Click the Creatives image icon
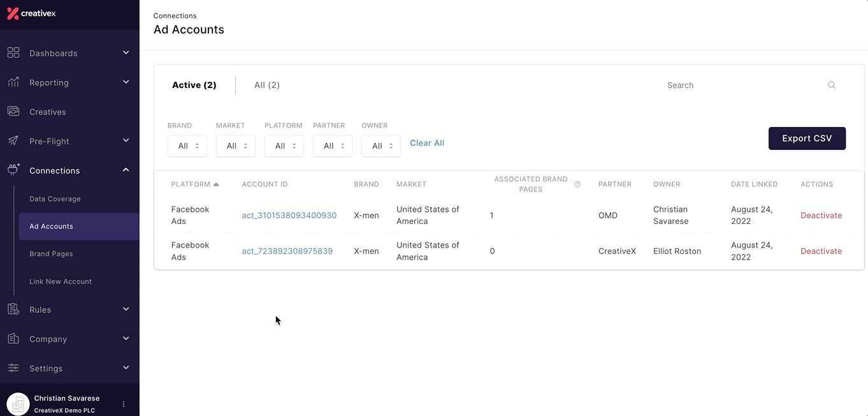This screenshot has height=416, width=868. click(x=13, y=112)
